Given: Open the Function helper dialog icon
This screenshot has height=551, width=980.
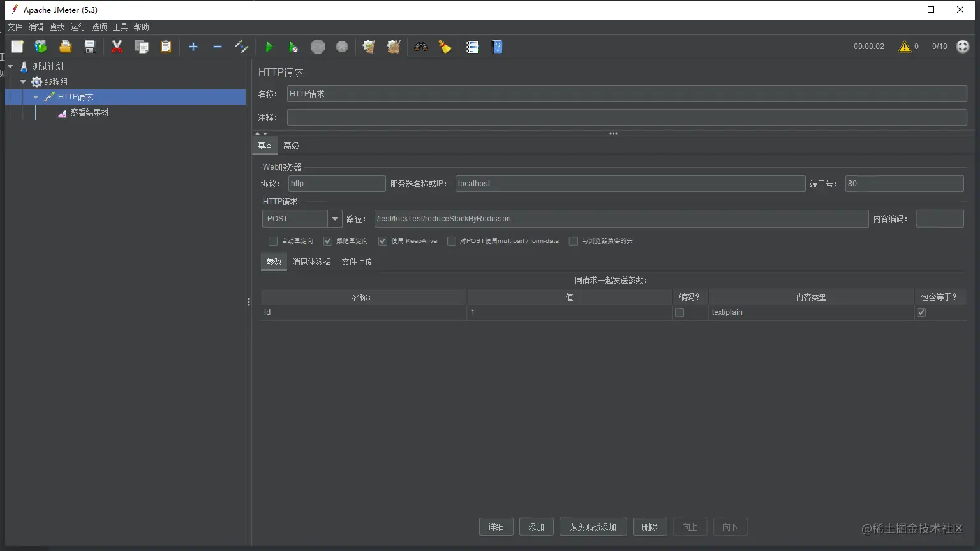Looking at the screenshot, I should [472, 47].
